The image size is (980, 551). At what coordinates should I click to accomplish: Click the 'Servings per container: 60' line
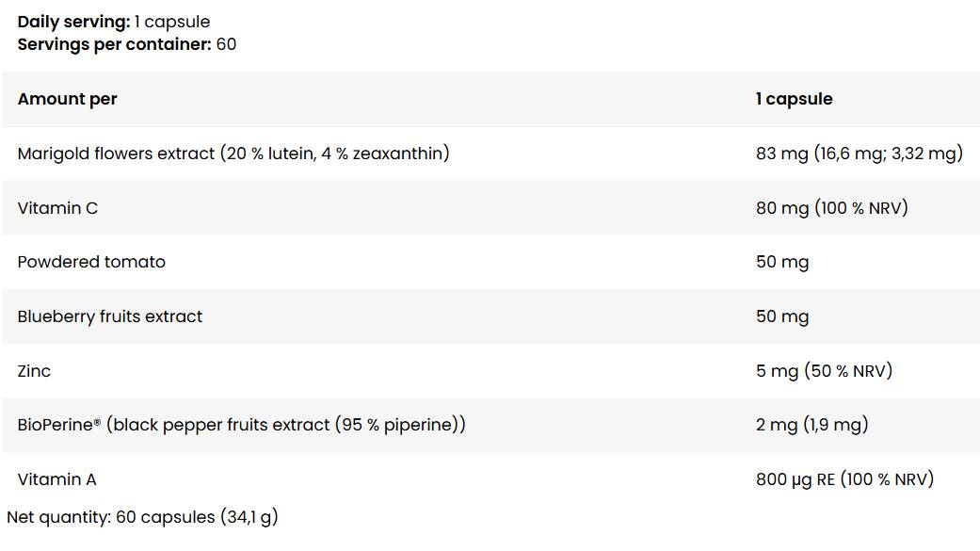point(127,44)
